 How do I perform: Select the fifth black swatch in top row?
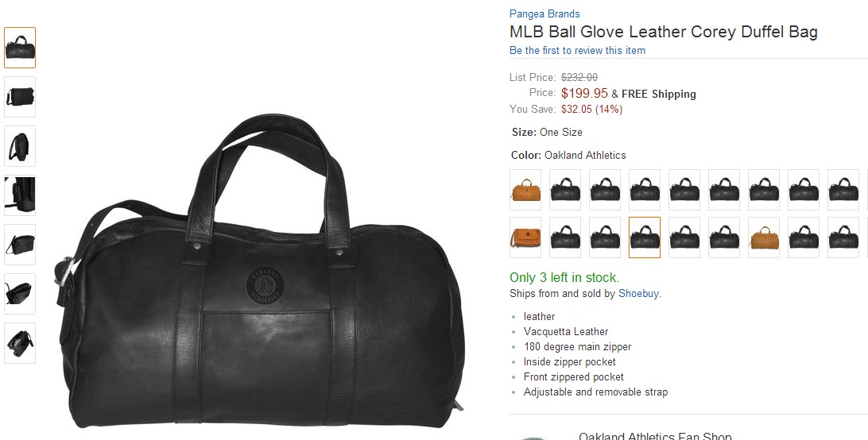point(724,190)
